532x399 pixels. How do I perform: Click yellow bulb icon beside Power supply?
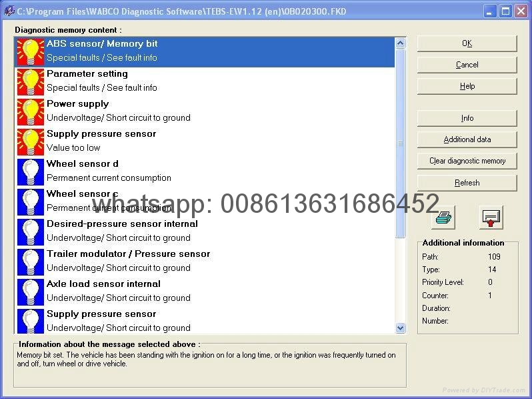click(x=30, y=111)
